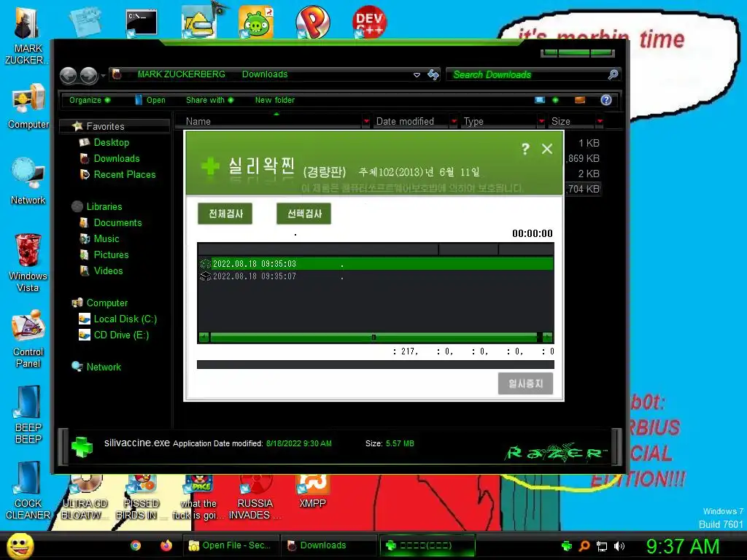
Task: Click New folder in the Explorer toolbar
Action: (x=274, y=100)
